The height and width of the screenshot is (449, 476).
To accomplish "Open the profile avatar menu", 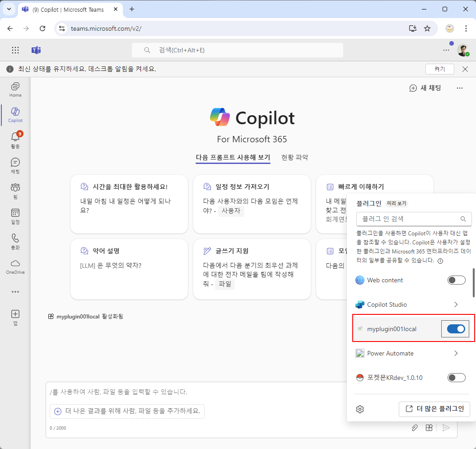I will (x=463, y=50).
